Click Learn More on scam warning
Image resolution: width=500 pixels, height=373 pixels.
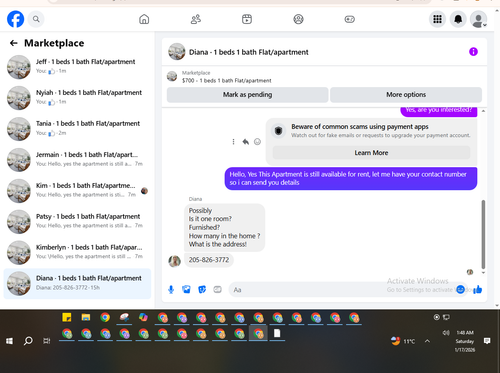click(x=371, y=153)
